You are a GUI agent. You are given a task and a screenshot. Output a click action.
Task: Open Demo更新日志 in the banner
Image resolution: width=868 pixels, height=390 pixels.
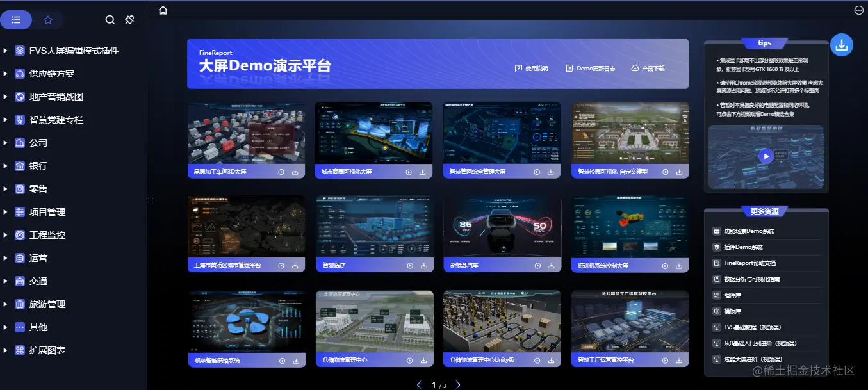(591, 68)
